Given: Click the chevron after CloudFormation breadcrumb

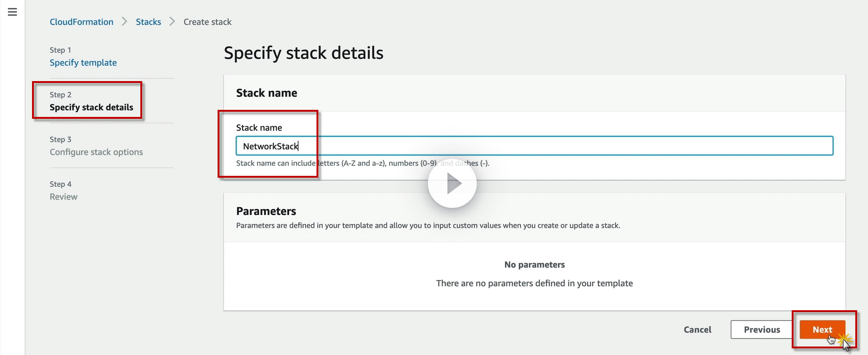Looking at the screenshot, I should 124,22.
